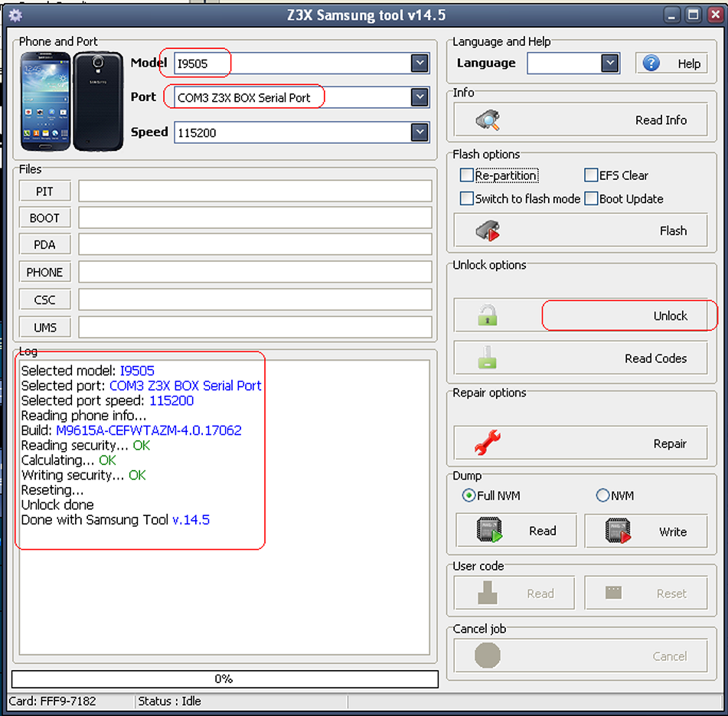Click the blue question mark Help icon
Image resolution: width=728 pixels, height=716 pixels.
(x=651, y=63)
